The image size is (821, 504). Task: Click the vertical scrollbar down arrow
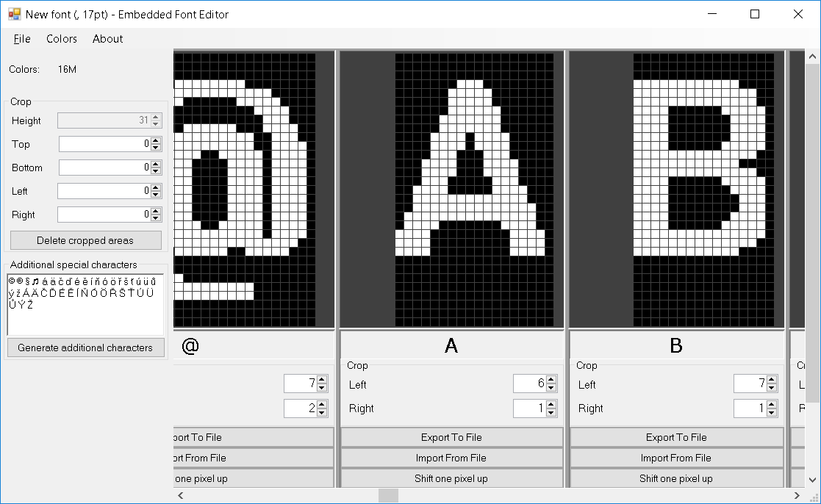tap(813, 480)
